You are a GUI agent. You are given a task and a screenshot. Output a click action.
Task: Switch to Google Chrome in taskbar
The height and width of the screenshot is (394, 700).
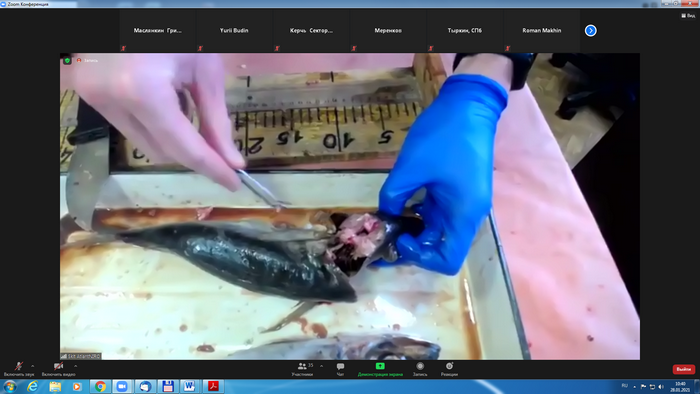pyautogui.click(x=100, y=386)
